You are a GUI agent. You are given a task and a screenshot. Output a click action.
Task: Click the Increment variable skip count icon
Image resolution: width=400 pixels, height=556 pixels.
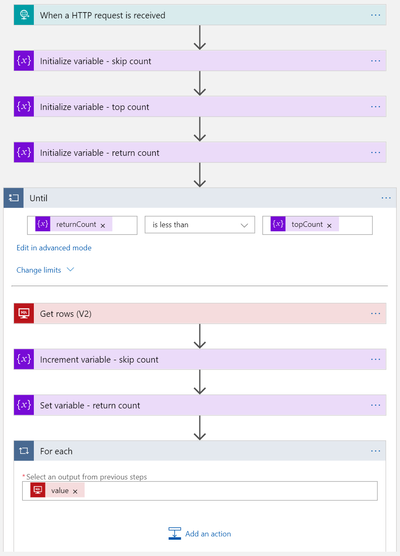24,359
